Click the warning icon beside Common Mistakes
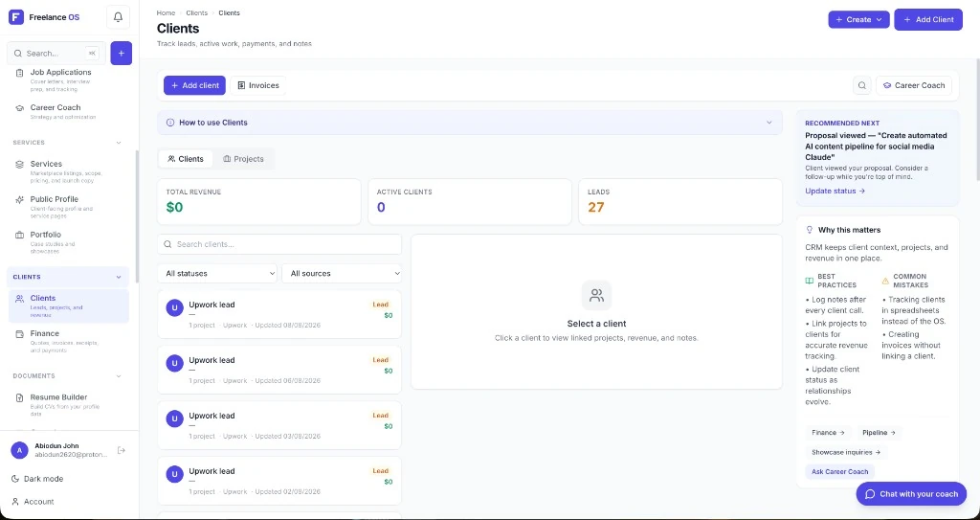Viewport: 980px width, 520px height. (x=885, y=281)
